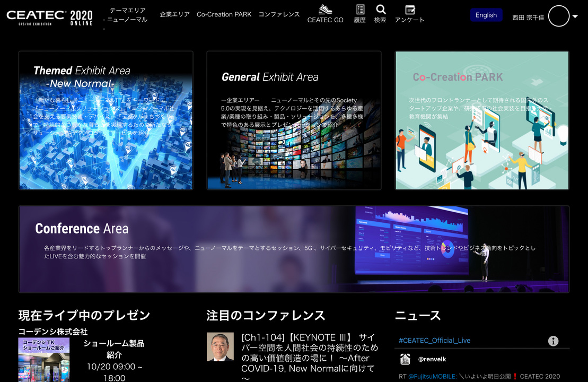Image resolution: width=588 pixels, height=382 pixels.
Task: Select 企業エリア in navigation bar
Action: pyautogui.click(x=174, y=14)
